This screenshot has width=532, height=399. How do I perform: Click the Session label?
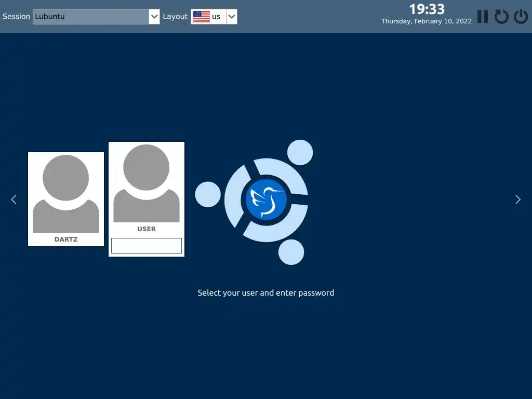[x=16, y=16]
